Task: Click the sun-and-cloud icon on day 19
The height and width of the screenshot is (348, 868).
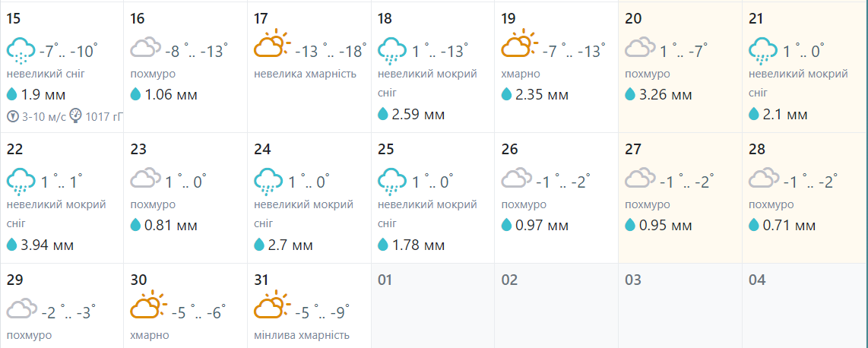Action: [519, 46]
